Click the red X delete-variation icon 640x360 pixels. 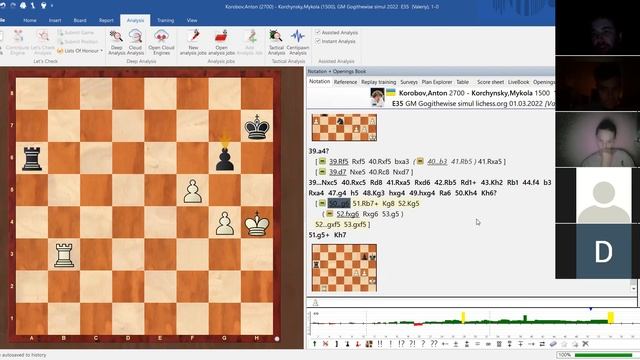coord(325,344)
